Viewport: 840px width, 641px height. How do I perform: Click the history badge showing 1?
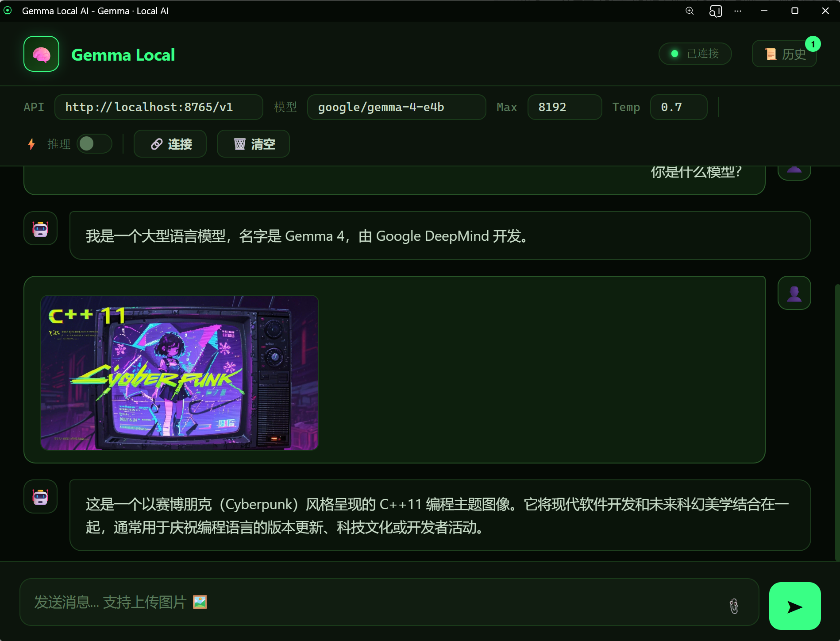[813, 44]
